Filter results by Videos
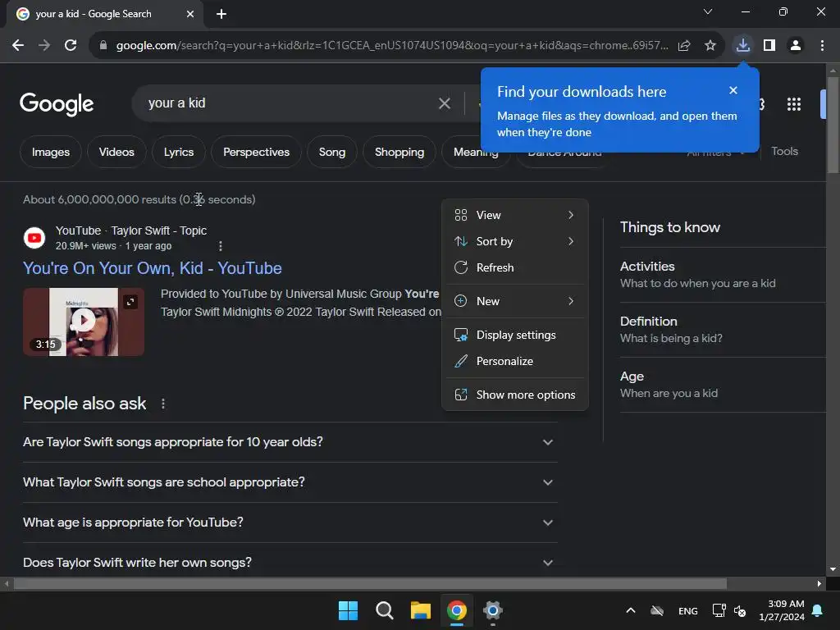 click(116, 152)
